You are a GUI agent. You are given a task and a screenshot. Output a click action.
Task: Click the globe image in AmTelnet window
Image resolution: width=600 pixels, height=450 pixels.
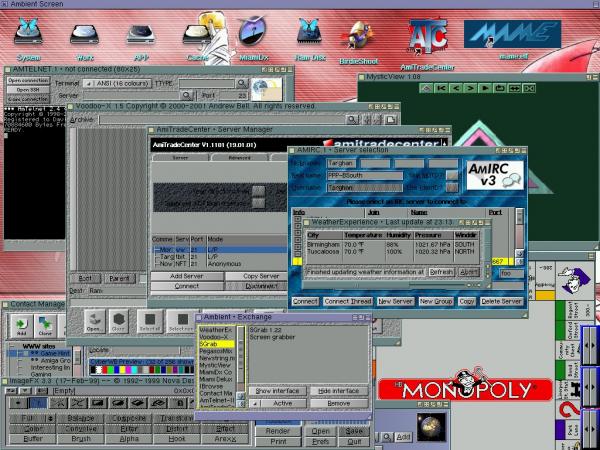pos(266,89)
